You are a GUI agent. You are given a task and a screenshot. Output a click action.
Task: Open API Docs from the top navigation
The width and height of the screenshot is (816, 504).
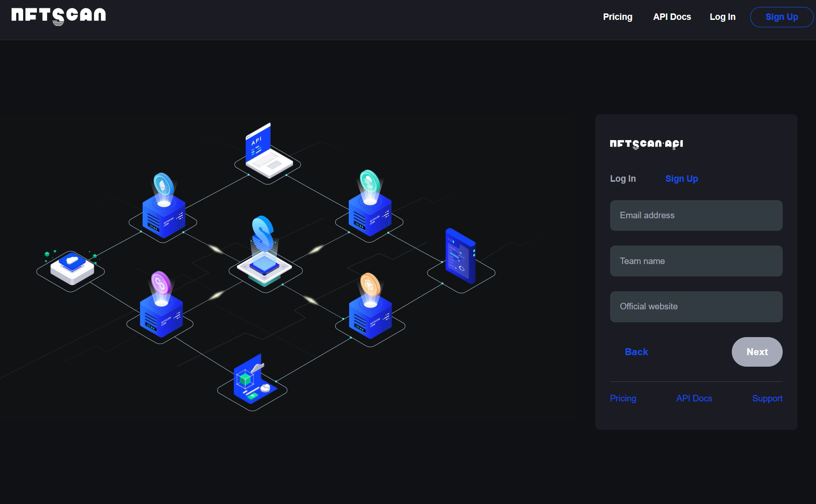pyautogui.click(x=672, y=17)
